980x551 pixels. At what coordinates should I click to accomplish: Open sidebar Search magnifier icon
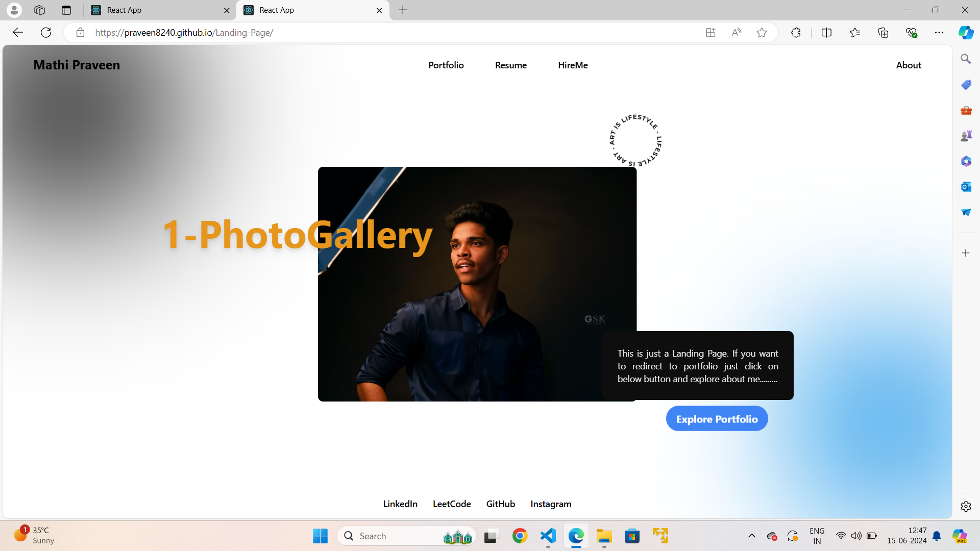(966, 59)
